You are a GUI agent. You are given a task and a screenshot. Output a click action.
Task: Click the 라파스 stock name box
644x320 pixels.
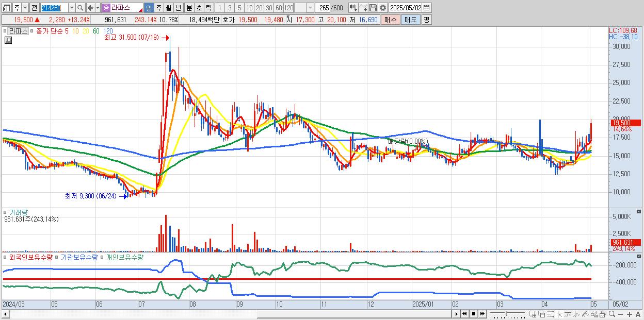coord(123,8)
